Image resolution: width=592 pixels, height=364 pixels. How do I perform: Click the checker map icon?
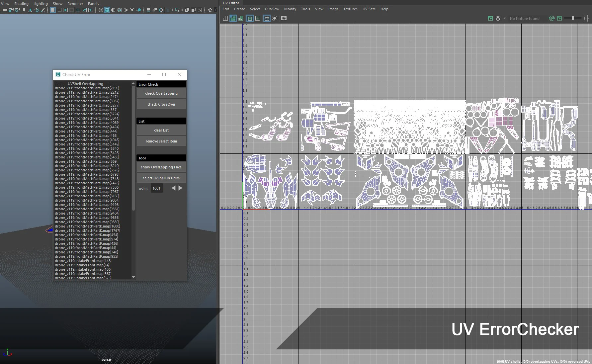(498, 18)
